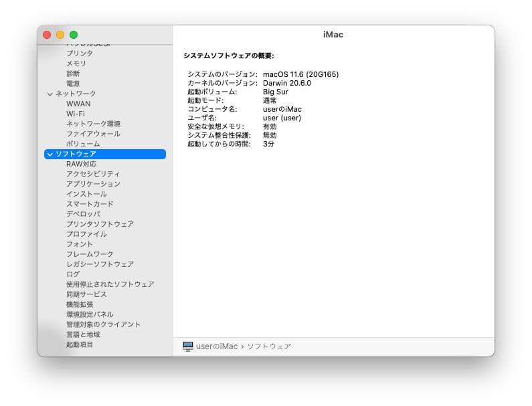Select プリンタ in the sidebar
This screenshot has height=406, width=532.
[80, 54]
